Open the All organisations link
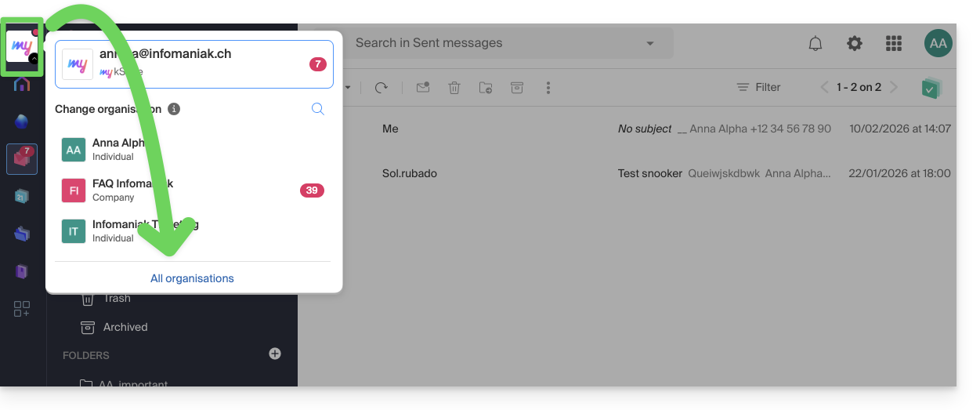The width and height of the screenshot is (980, 410). coord(192,278)
